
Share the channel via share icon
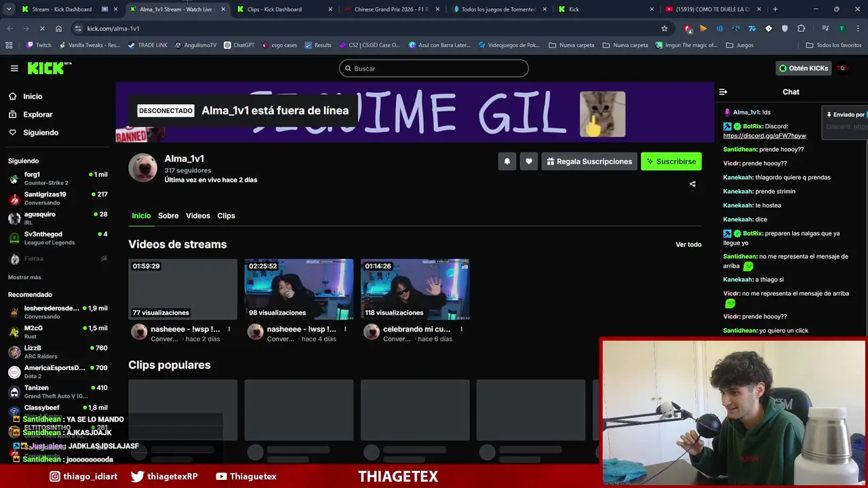(692, 184)
